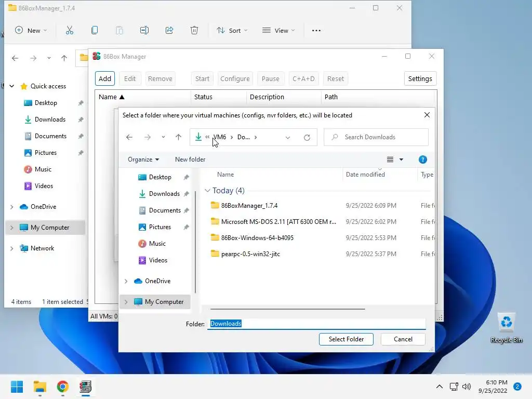
Task: Click the New folder button
Action: [x=190, y=159]
